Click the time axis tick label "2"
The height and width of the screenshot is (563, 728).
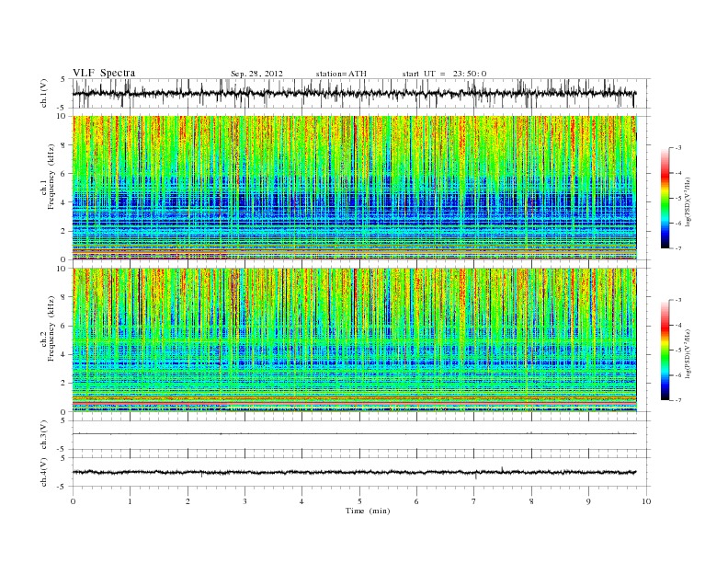[x=188, y=501]
